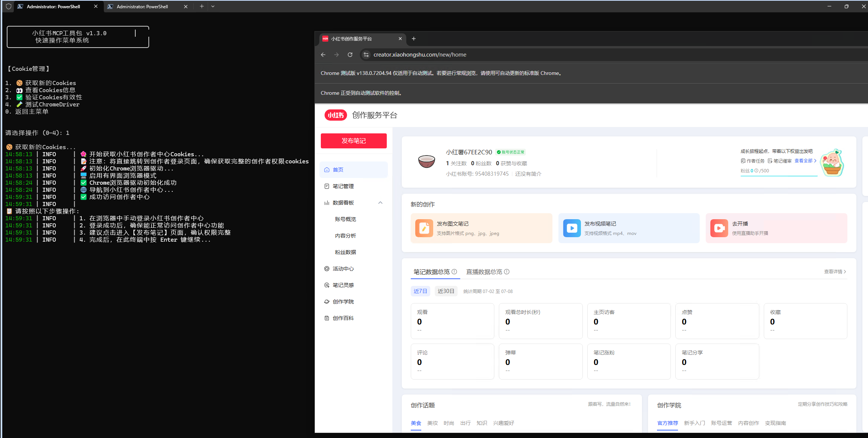Expand 查看详情 link with chevron
Image resolution: width=868 pixels, height=438 pixels.
835,272
